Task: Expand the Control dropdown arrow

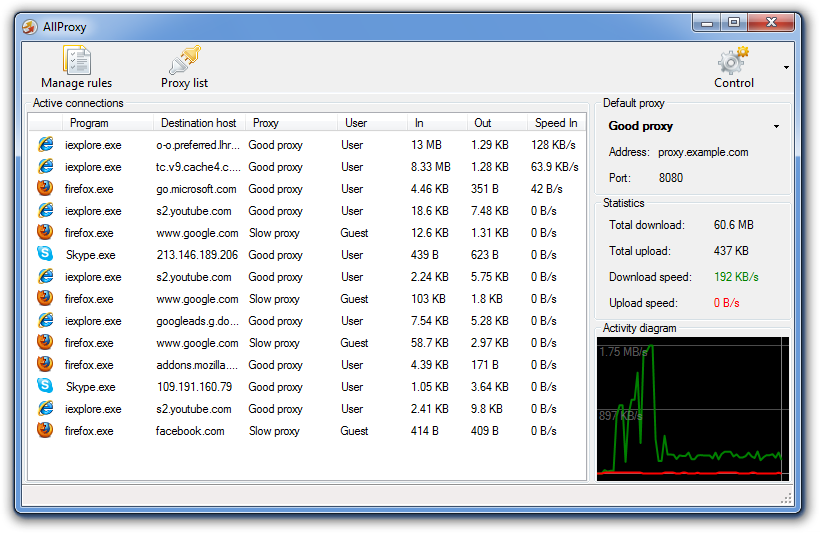Action: pyautogui.click(x=785, y=68)
